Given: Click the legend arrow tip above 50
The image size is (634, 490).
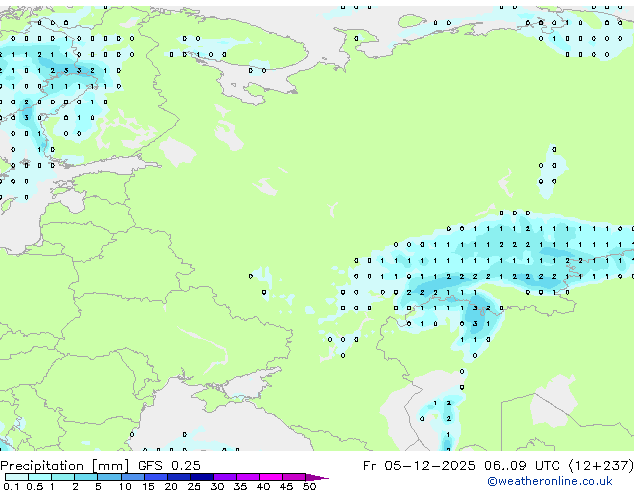Looking at the screenshot, I should coord(317,478).
